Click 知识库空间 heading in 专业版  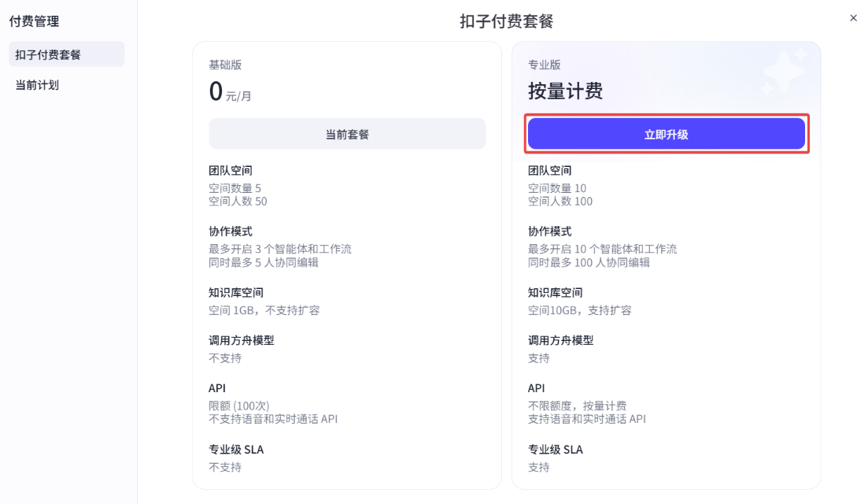click(556, 293)
